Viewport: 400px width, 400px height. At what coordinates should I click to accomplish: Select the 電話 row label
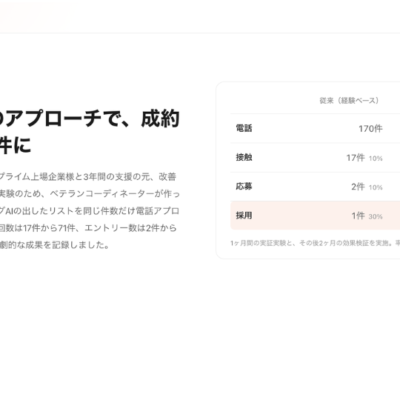coord(244,128)
